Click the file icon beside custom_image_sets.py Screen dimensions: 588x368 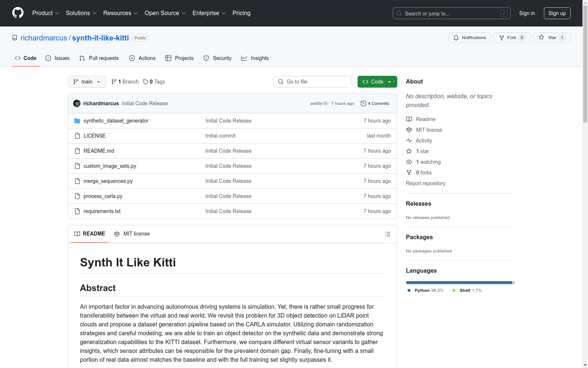[x=77, y=166]
